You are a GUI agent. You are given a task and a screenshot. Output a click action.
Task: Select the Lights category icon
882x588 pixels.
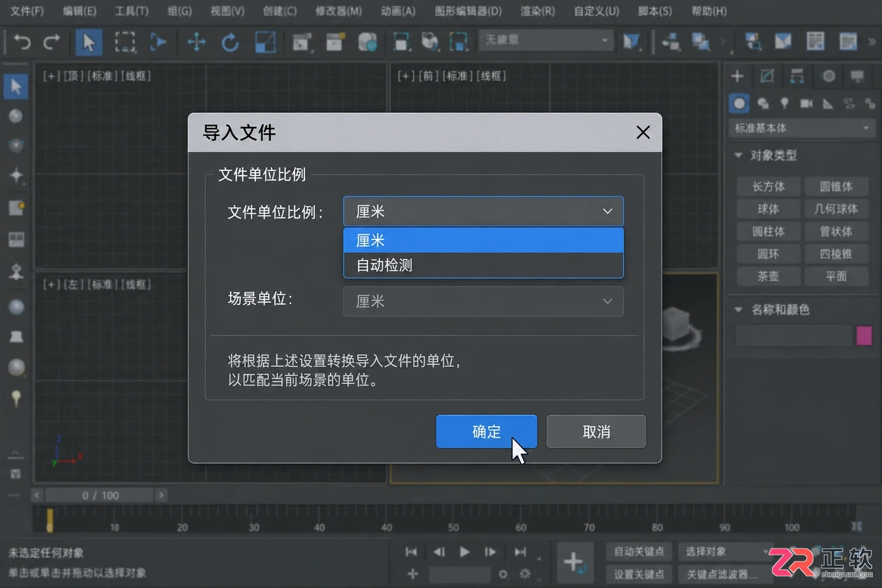[785, 104]
